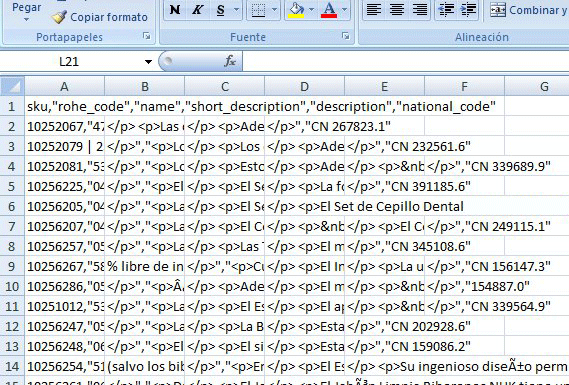Decrease indent
The width and height of the screenshot is (569, 385).
click(446, 10)
